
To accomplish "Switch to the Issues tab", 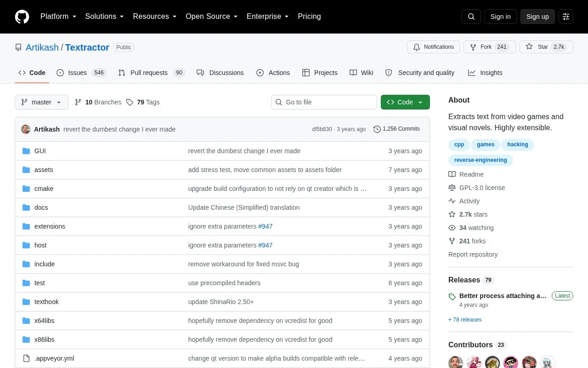I will [81, 73].
